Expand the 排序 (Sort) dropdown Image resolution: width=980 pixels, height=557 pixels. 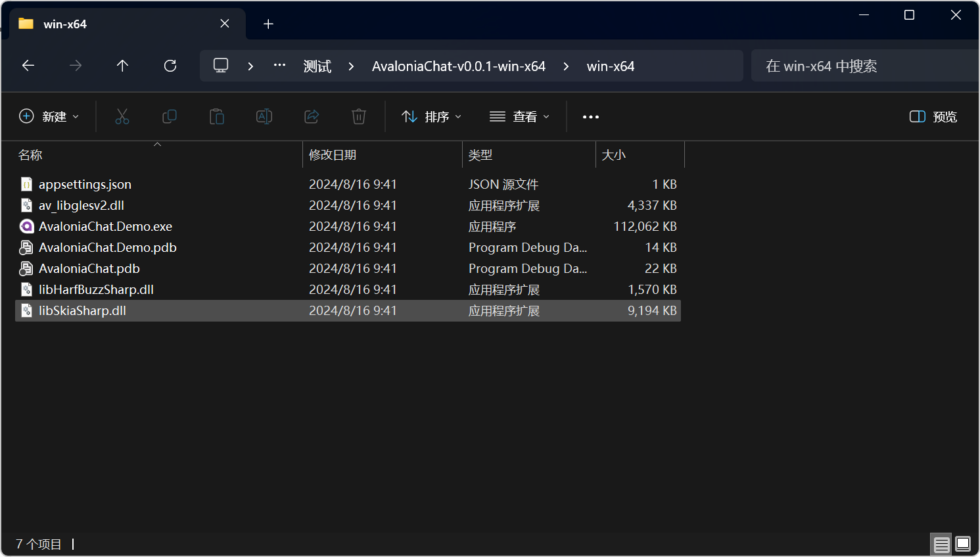point(432,117)
